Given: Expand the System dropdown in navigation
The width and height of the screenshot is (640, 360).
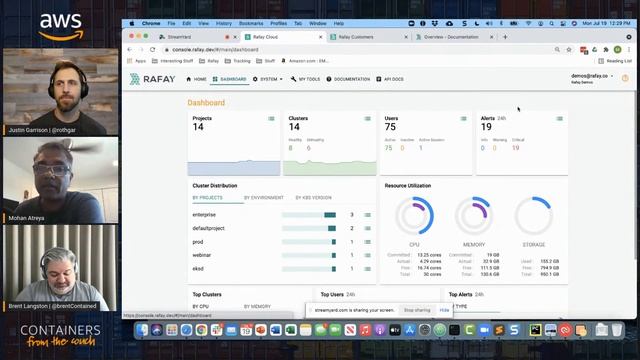Looking at the screenshot, I should [x=268, y=79].
